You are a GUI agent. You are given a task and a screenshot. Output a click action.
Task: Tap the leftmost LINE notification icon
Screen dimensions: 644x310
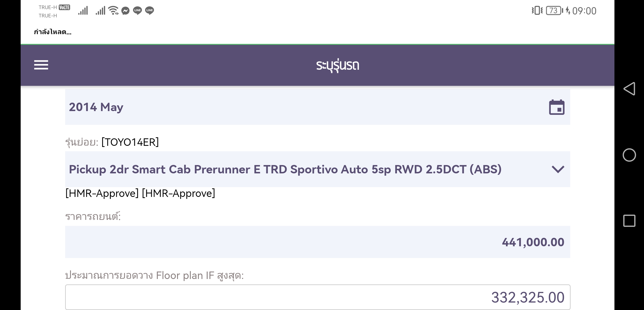[137, 11]
